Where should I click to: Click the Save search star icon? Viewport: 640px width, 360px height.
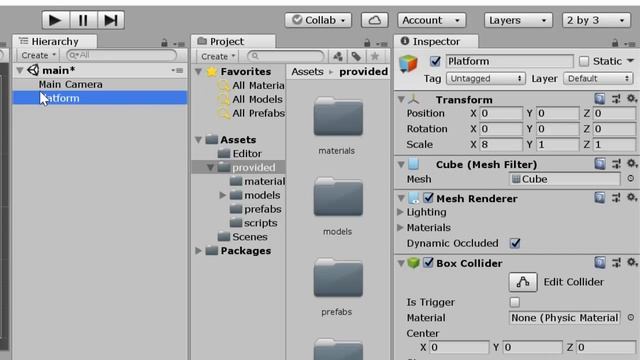coord(375,56)
